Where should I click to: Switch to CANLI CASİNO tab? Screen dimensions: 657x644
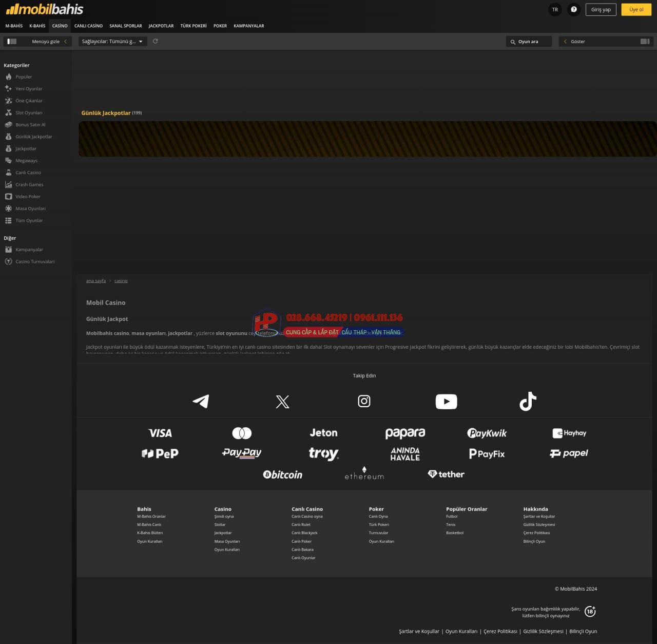(88, 26)
